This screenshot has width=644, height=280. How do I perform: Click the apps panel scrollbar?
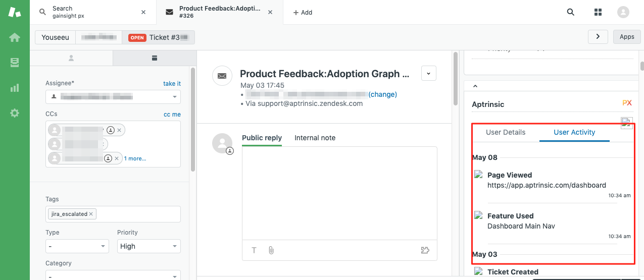pos(642,66)
